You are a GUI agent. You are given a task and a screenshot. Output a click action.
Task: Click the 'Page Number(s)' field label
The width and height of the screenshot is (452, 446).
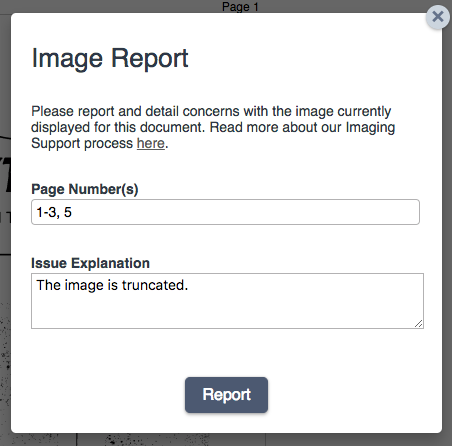click(85, 189)
